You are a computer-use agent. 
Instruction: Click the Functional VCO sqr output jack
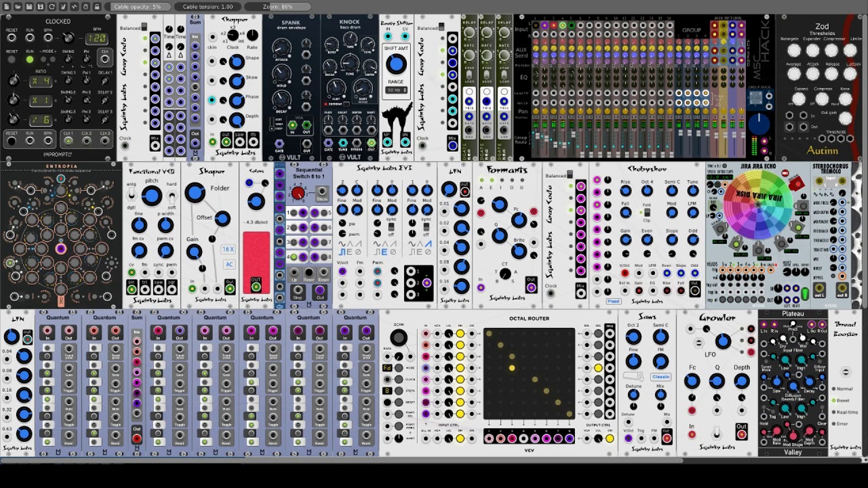point(171,289)
